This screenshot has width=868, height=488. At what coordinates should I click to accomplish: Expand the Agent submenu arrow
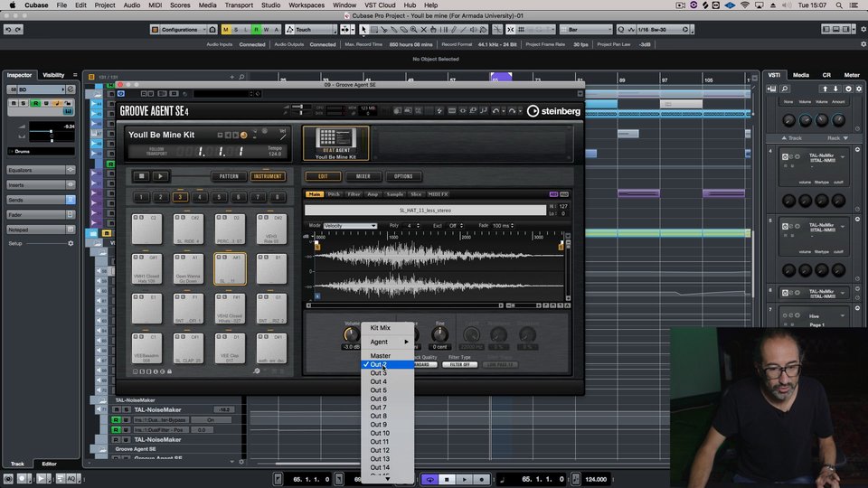pyautogui.click(x=406, y=342)
